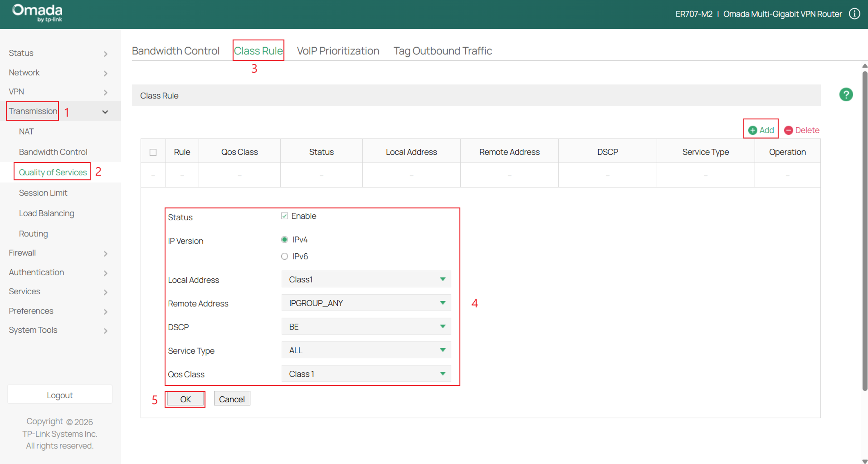The image size is (868, 464).
Task: Click the scrollbar down arrow
Action: pos(865,461)
